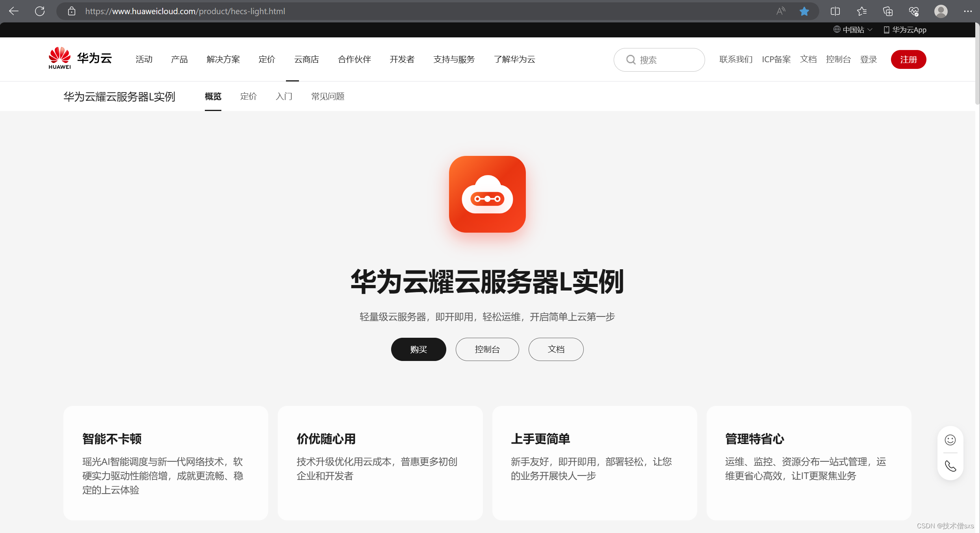Screen dimensions: 980x533
Task: Open the 产品 nav menu
Action: 179,59
